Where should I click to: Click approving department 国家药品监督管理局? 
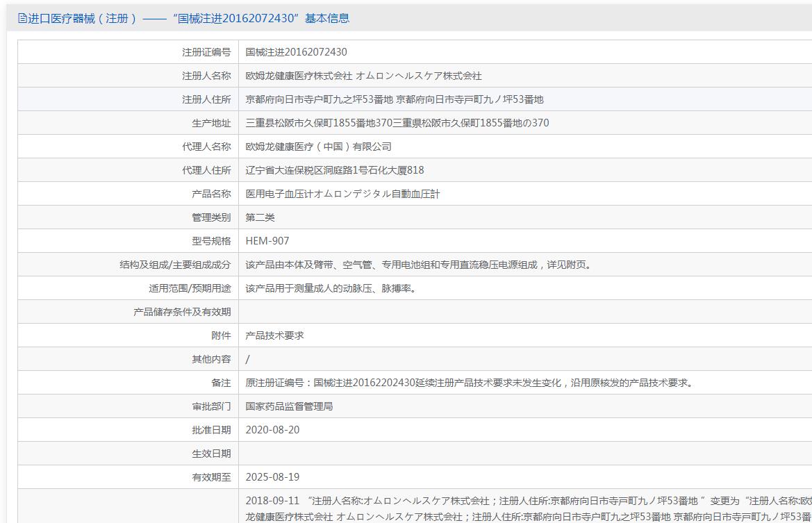click(x=289, y=406)
